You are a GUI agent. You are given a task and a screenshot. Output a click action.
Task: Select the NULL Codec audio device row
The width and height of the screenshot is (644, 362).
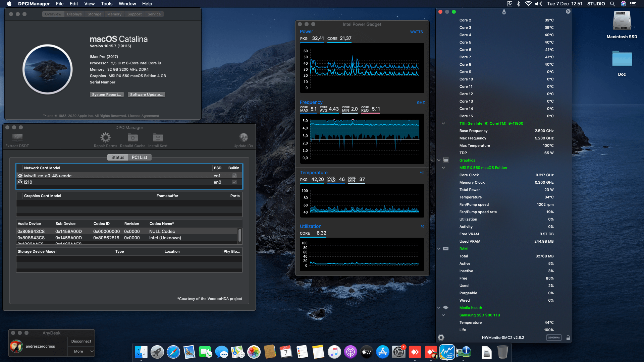click(127, 231)
